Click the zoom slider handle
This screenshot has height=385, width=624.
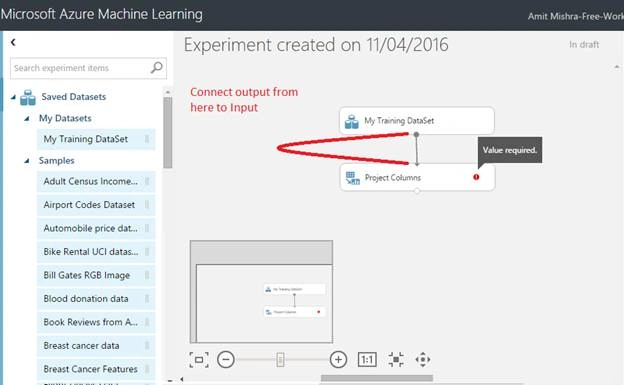(x=280, y=360)
